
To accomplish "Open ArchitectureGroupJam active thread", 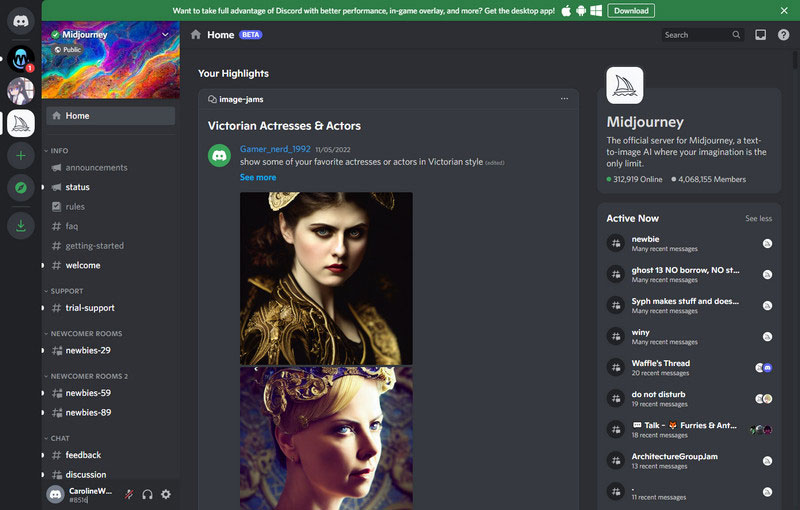I will click(x=689, y=461).
